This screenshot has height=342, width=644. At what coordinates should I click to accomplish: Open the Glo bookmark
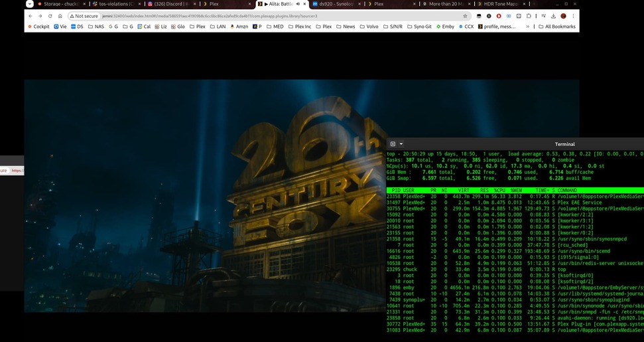click(178, 27)
